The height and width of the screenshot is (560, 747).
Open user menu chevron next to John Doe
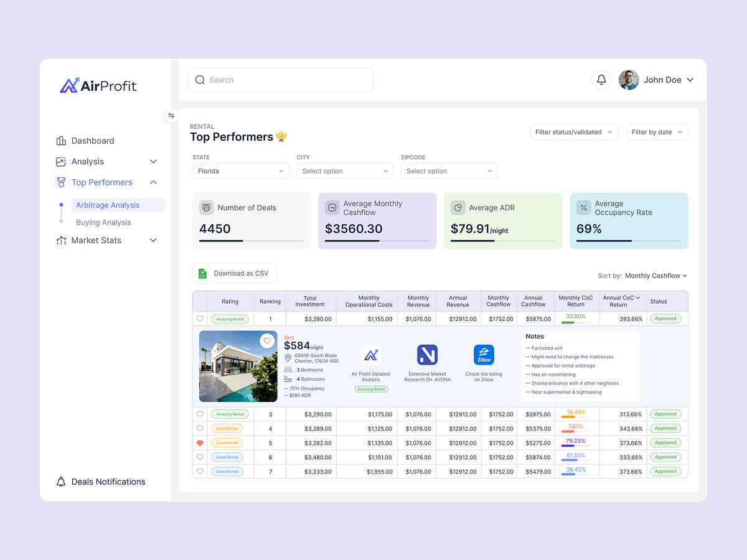click(x=690, y=80)
